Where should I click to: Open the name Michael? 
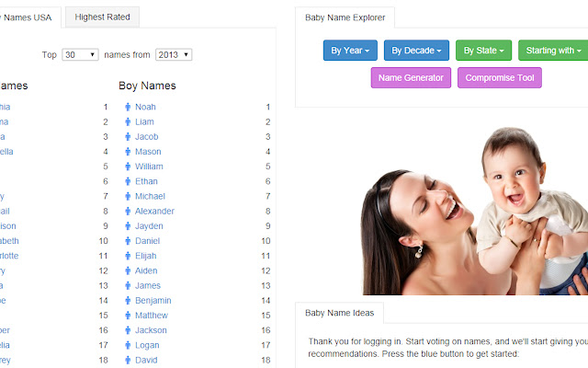(150, 196)
